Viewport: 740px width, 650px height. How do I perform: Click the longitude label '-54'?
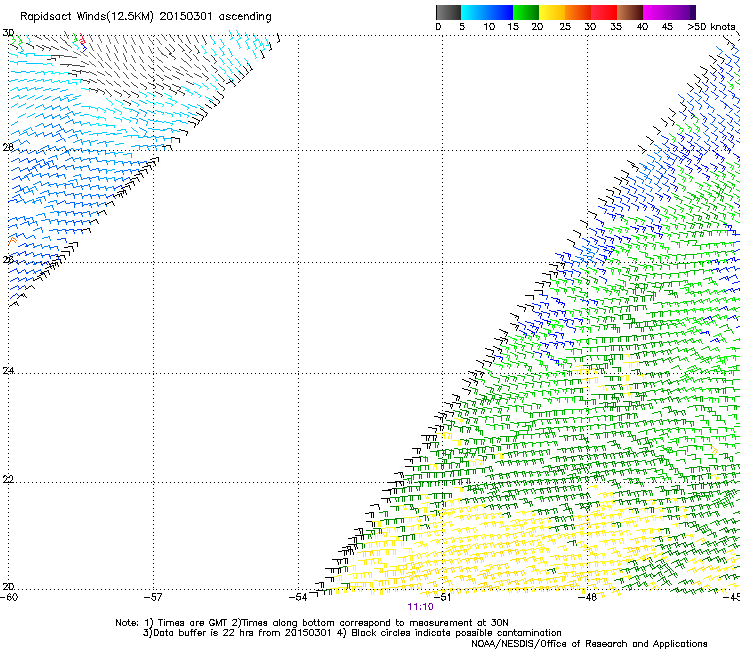point(298,597)
